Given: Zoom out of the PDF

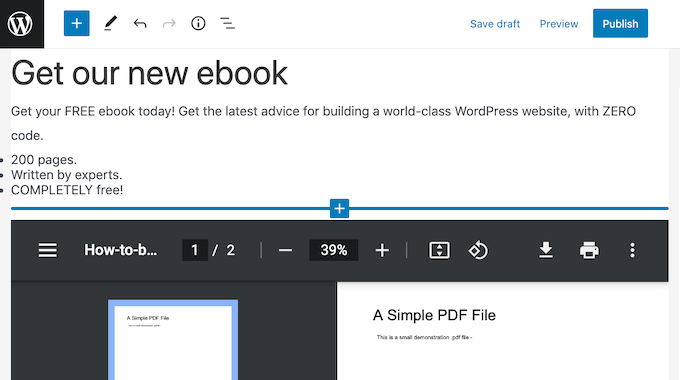Looking at the screenshot, I should (285, 250).
